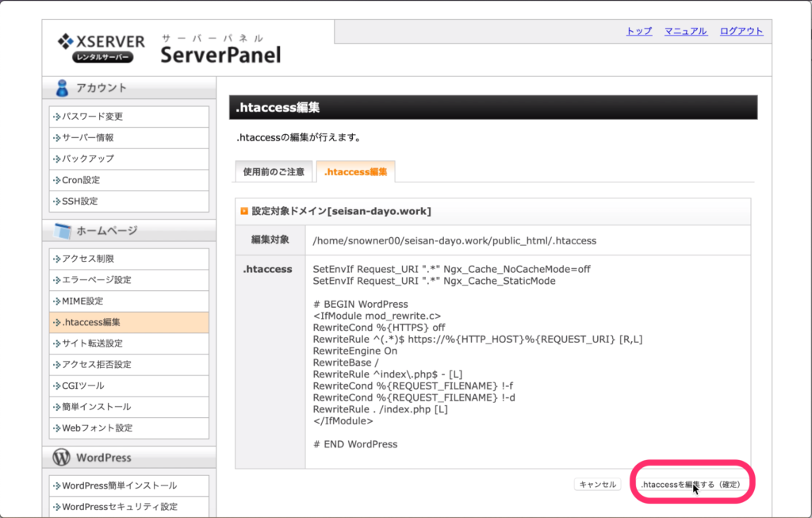Select Cron設定 from the sidebar
This screenshot has width=812, height=518.
point(81,180)
